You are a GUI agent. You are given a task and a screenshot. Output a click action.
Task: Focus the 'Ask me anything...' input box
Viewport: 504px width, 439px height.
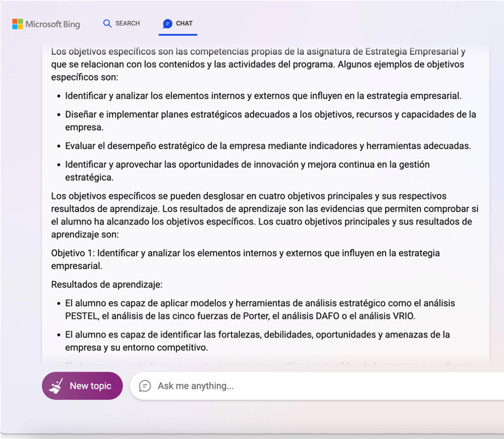coord(301,386)
